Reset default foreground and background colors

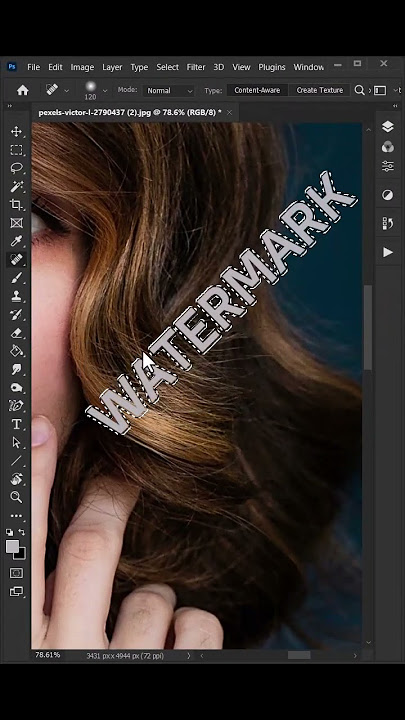coord(10,532)
